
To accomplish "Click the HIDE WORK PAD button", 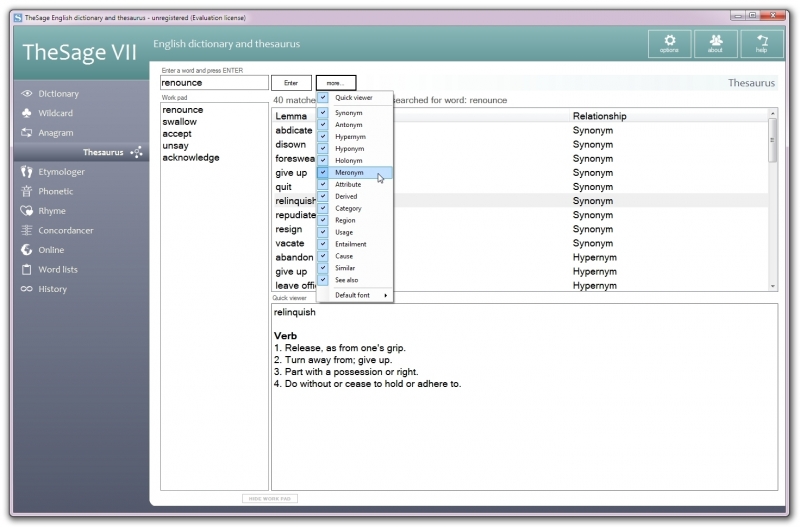I will (x=270, y=498).
